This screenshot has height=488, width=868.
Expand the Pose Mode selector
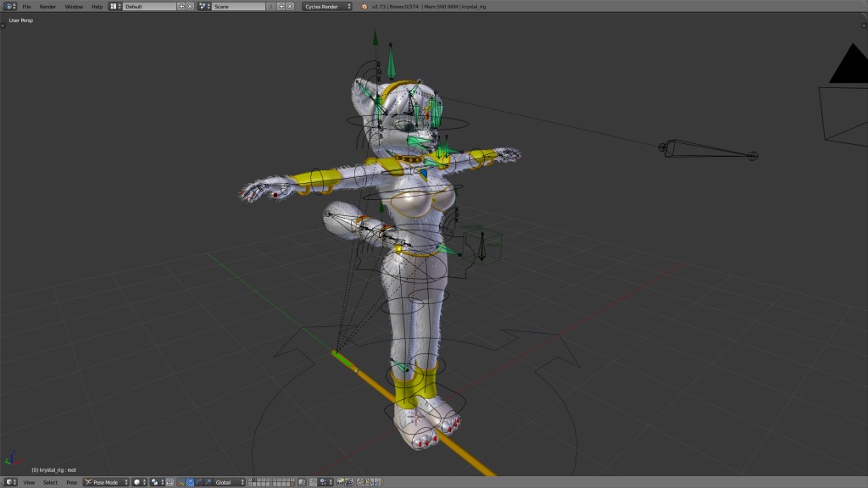tap(106, 482)
